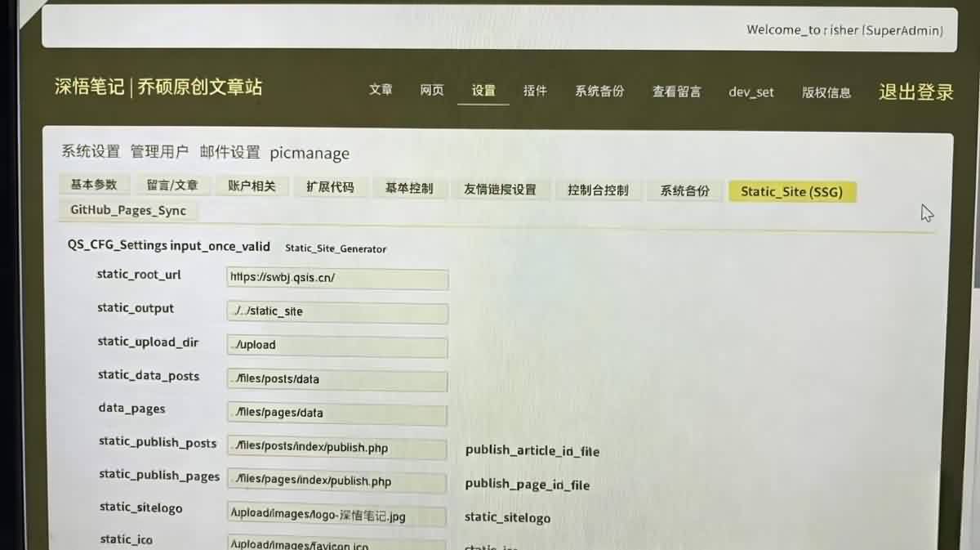The width and height of the screenshot is (980, 550).
Task: Click the static_publish_posts input field
Action: pos(337,448)
